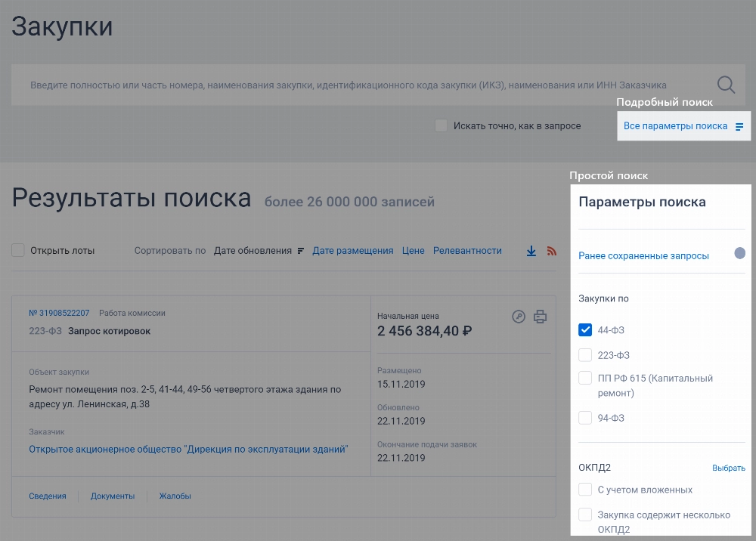Sort results by Дате обновления
The image size is (756, 541).
point(253,251)
